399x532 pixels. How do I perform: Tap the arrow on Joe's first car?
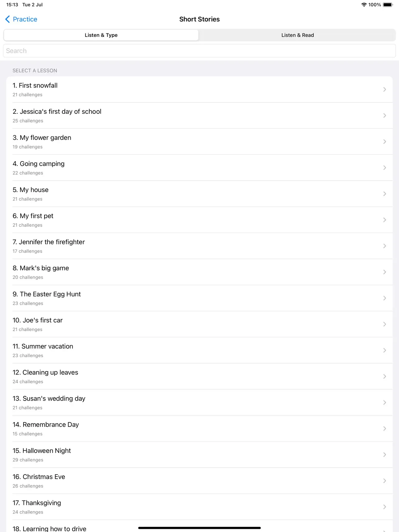384,324
